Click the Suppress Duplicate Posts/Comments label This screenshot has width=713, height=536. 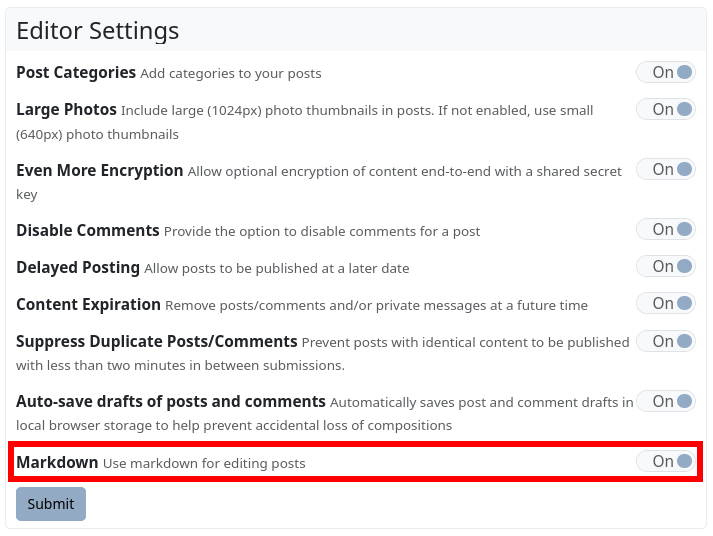click(157, 342)
